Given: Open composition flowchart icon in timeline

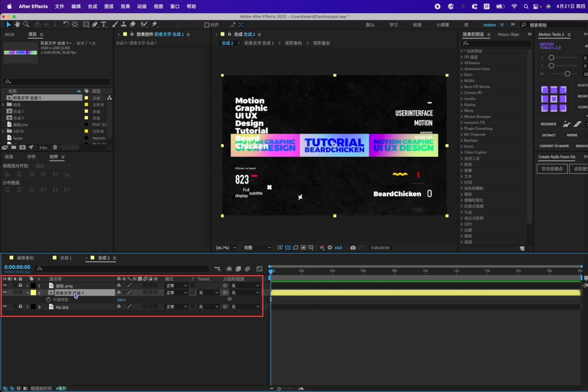Looking at the screenshot, I should point(217,269).
